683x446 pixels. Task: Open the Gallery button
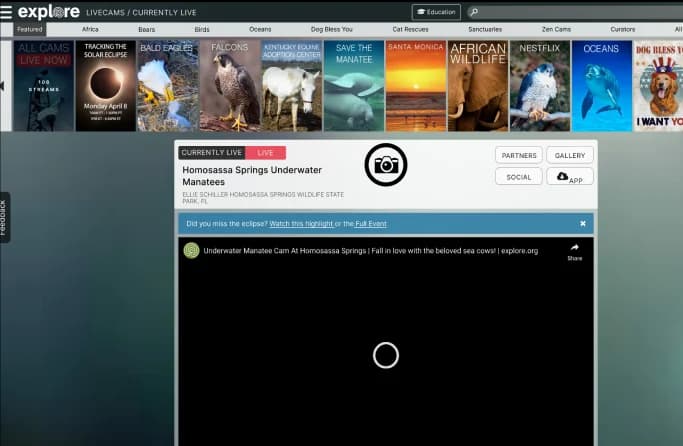570,155
